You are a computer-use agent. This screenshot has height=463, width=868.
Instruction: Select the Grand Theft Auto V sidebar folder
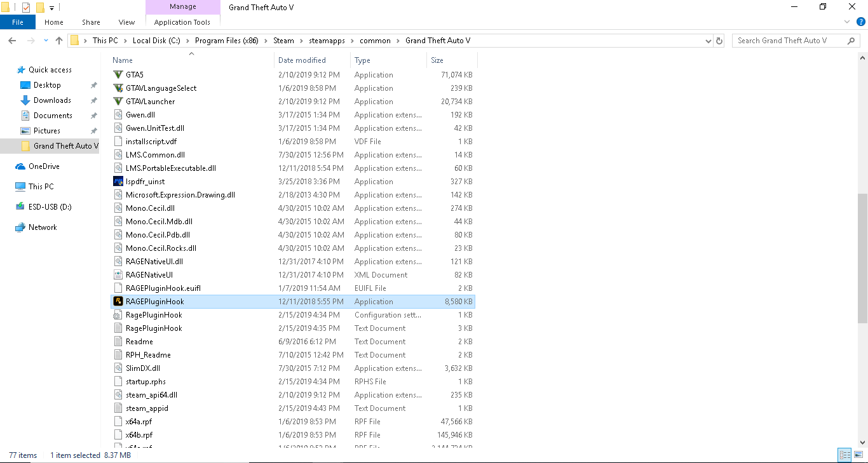coord(60,146)
